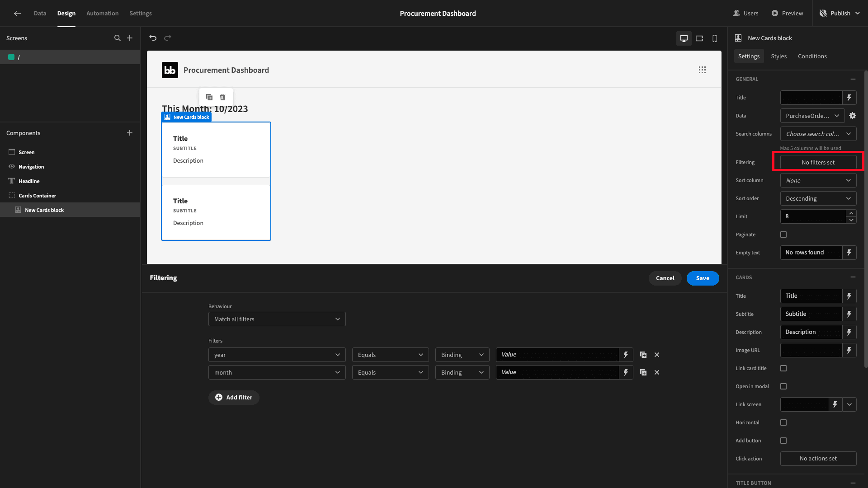Open the Styles tab
868x488 pixels.
(779, 56)
